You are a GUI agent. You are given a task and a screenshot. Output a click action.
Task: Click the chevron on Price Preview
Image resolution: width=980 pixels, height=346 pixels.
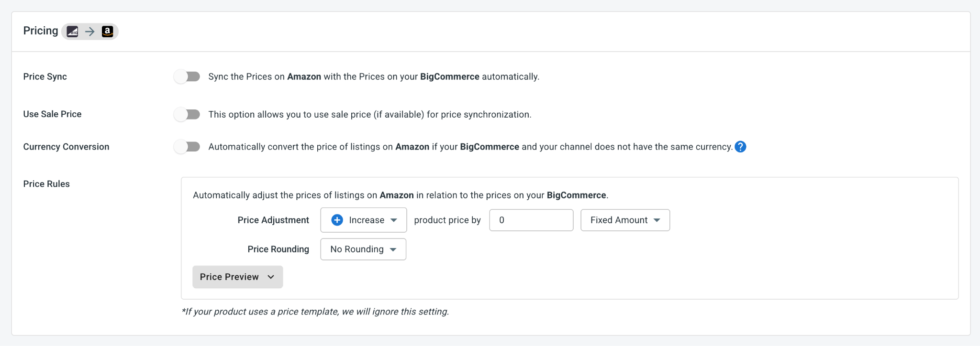click(x=271, y=277)
